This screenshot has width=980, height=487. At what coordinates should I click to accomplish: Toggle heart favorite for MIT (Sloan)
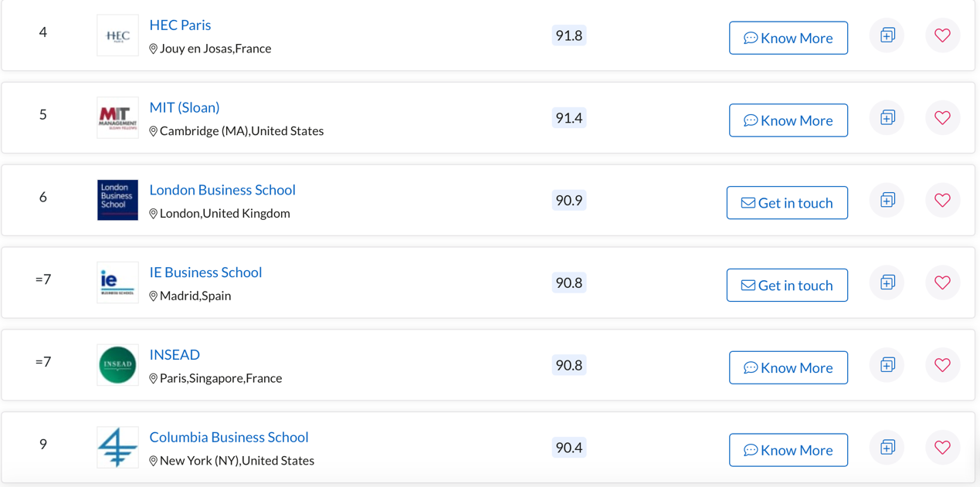[942, 117]
